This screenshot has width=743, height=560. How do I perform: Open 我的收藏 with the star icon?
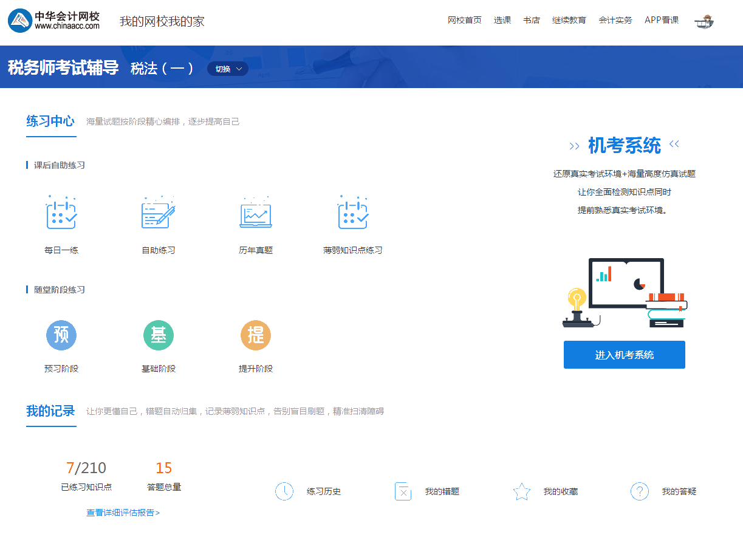521,491
